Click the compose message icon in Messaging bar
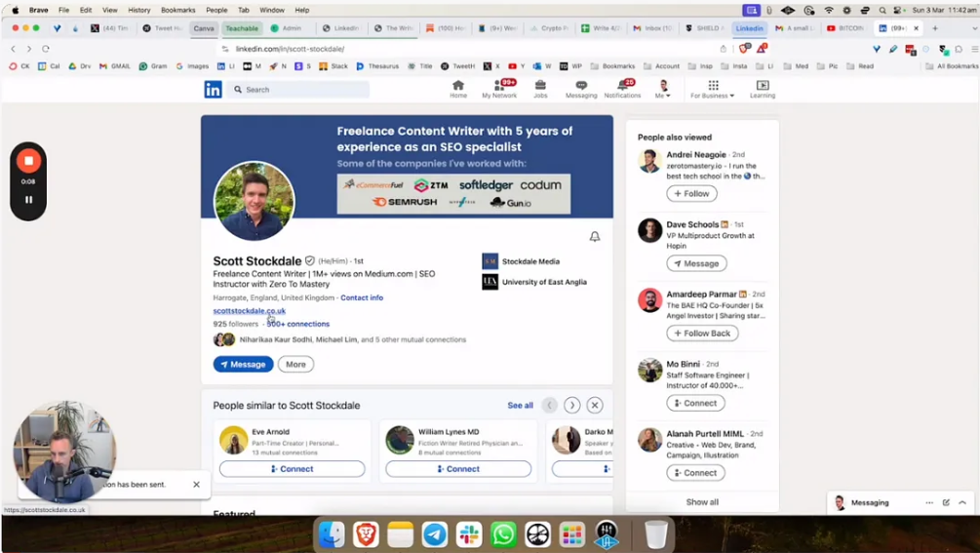Screen dimensions: 980x553 (946, 502)
